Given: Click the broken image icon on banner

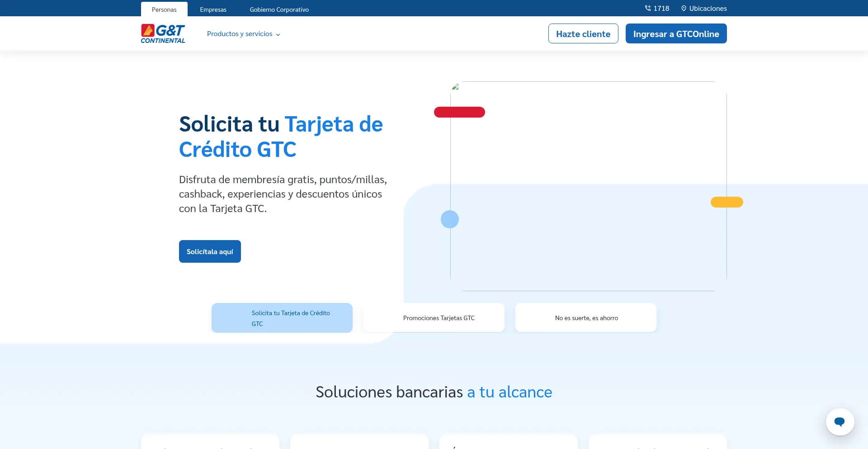Looking at the screenshot, I should (456, 88).
